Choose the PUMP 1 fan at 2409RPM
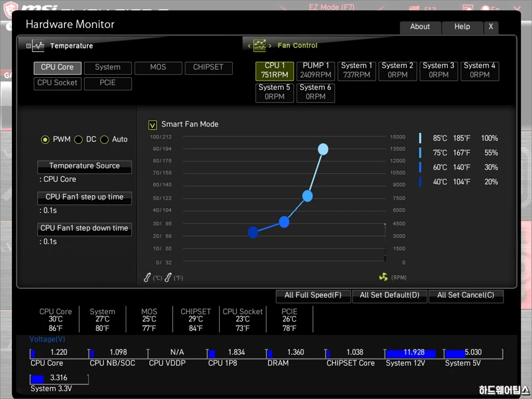Screen dimensions: 532x399 [315, 71]
